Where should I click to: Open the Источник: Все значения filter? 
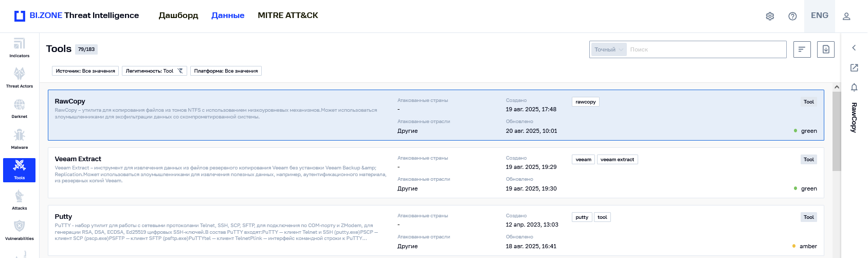pyautogui.click(x=85, y=71)
